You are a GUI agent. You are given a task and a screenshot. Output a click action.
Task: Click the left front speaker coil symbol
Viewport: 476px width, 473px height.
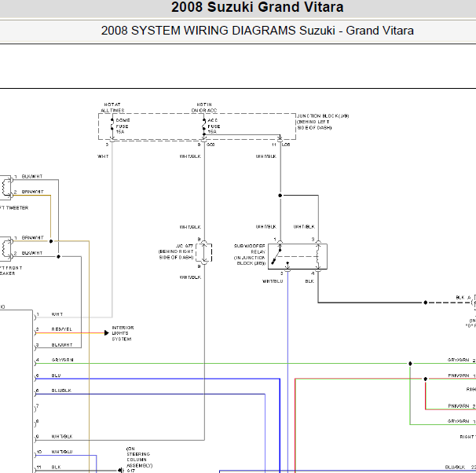point(5,248)
